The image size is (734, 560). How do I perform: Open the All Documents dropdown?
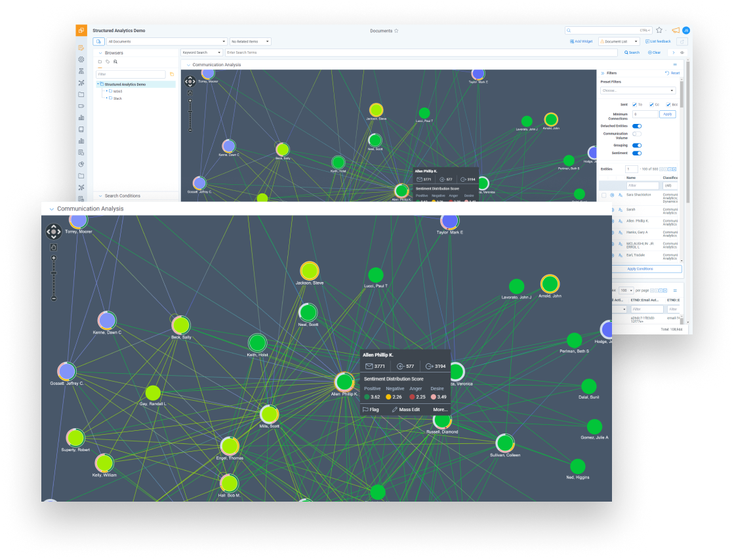167,41
